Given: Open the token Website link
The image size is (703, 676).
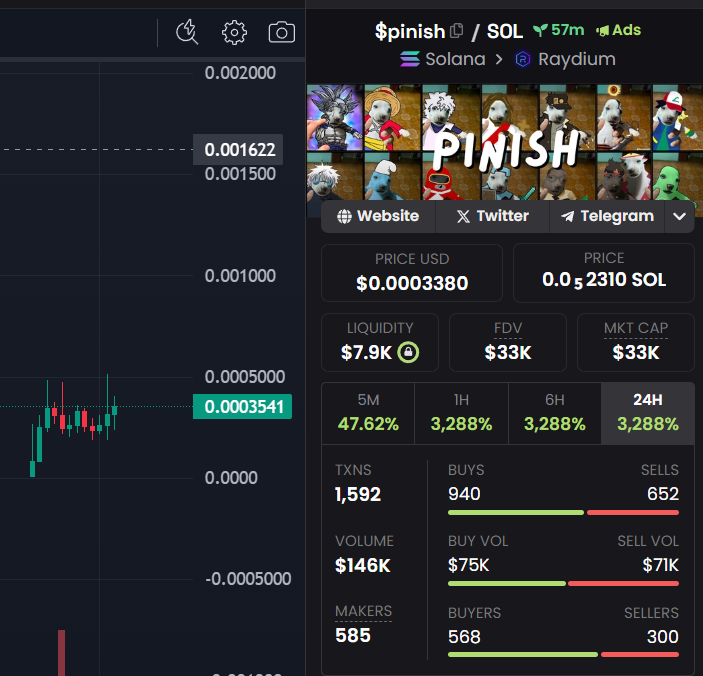Looking at the screenshot, I should point(378,216).
